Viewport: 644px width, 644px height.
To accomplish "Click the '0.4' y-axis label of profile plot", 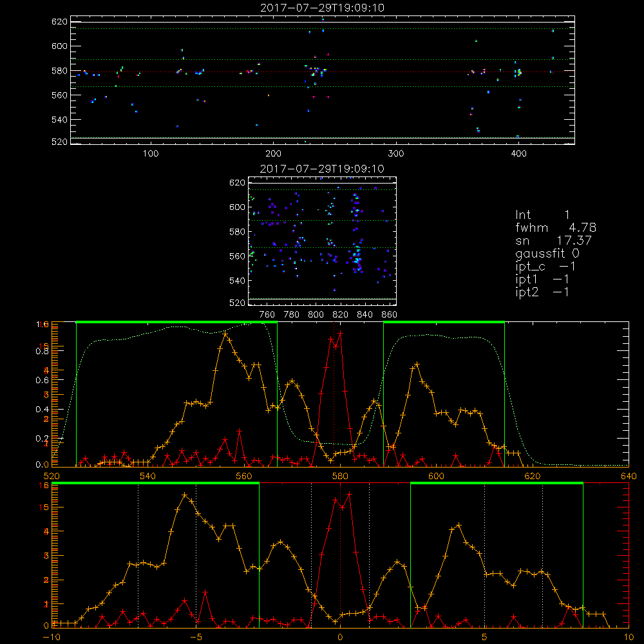I will (x=43, y=410).
